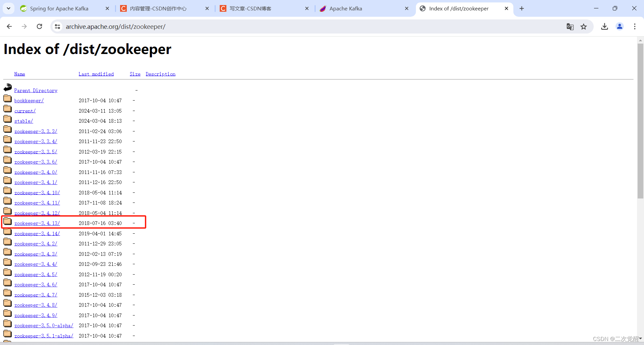
Task: Open the Downloads icon on toolbar
Action: point(604,26)
